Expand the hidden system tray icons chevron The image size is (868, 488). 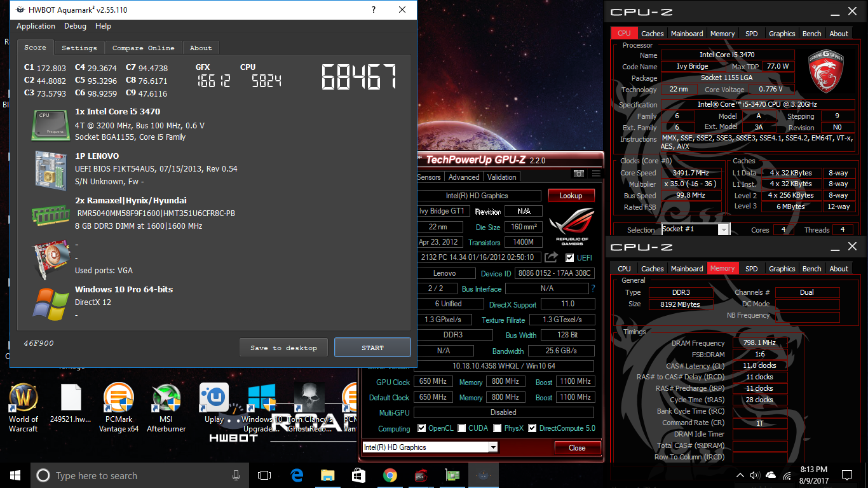click(740, 475)
